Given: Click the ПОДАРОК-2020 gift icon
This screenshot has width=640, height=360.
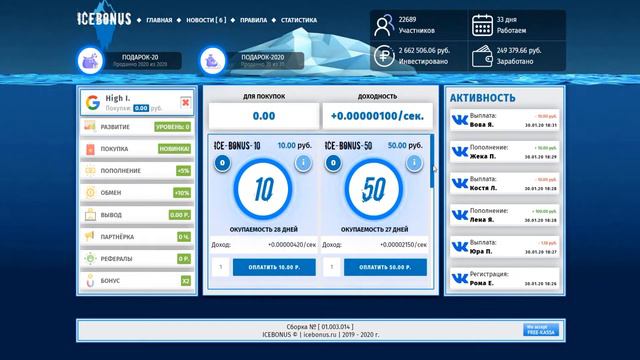Looking at the screenshot, I should pyautogui.click(x=213, y=61).
